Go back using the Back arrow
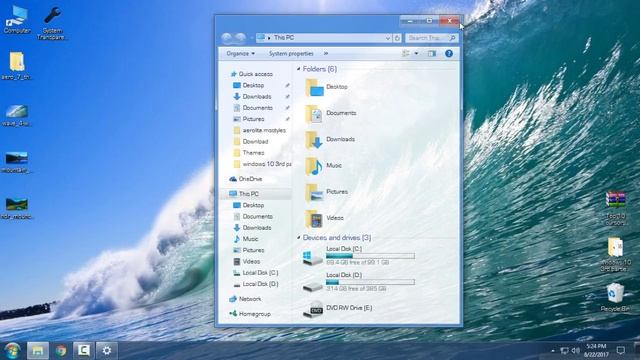Screen dimensions: 640x360 click(227, 38)
